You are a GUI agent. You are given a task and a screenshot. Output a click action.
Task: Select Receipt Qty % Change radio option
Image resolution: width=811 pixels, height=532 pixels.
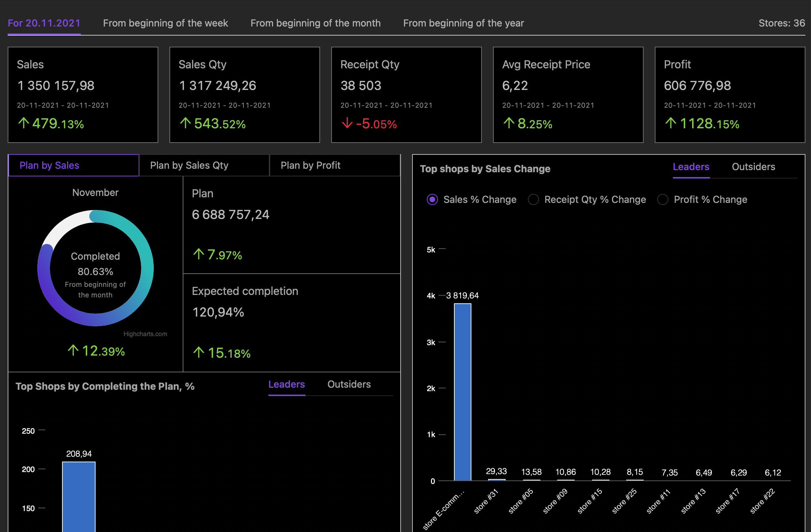pos(533,199)
